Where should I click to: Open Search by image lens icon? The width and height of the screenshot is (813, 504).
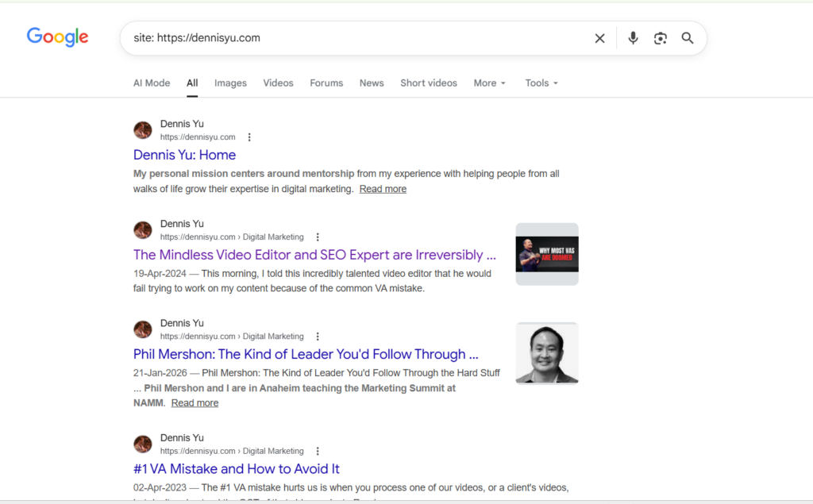point(660,38)
